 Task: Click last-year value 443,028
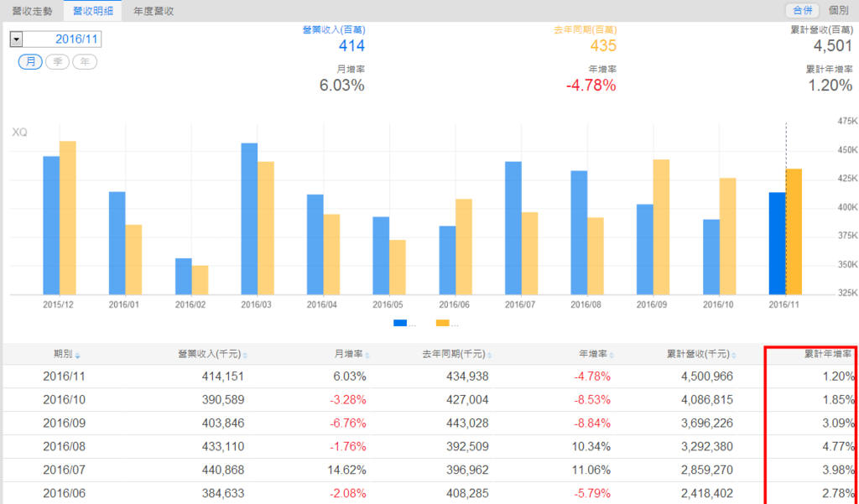tap(466, 423)
